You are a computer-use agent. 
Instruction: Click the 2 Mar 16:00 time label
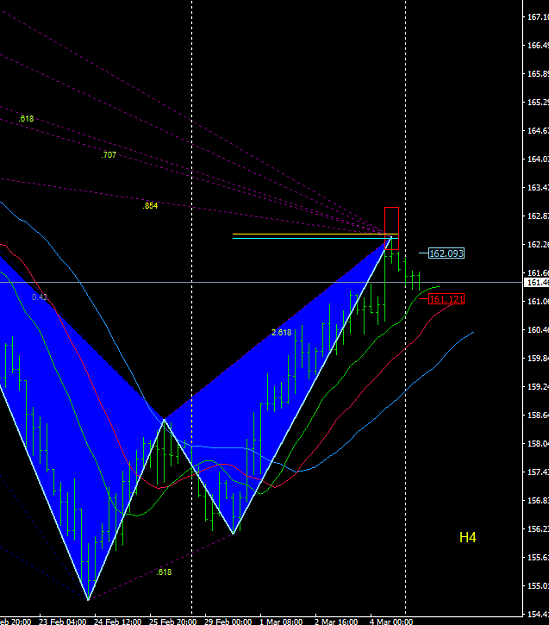pos(336,621)
